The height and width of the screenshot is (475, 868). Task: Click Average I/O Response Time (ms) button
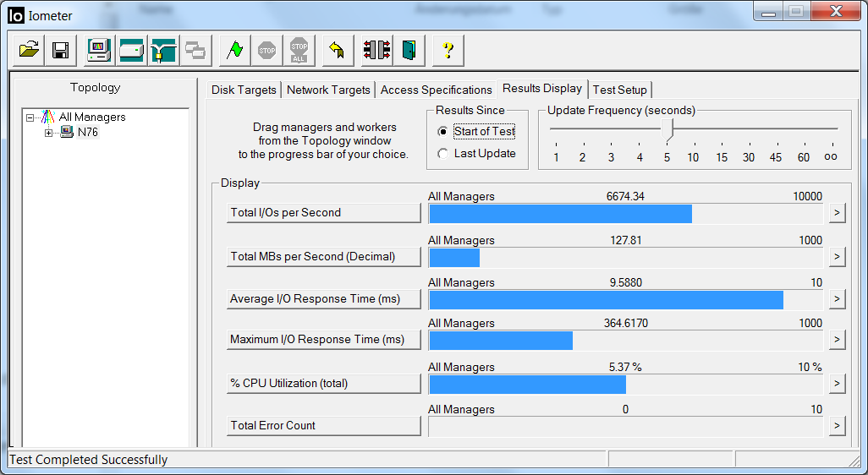tap(324, 299)
